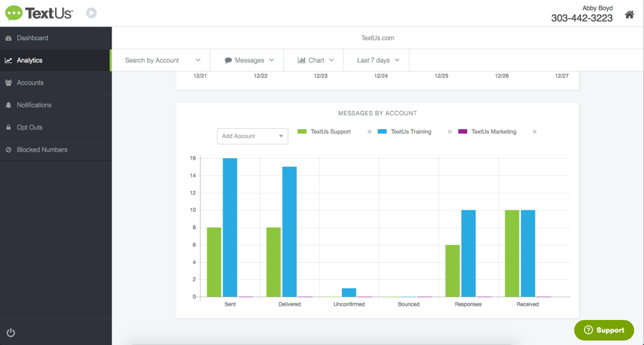Click the blue Responses bar
Image resolution: width=644 pixels, height=345 pixels.
(469, 253)
